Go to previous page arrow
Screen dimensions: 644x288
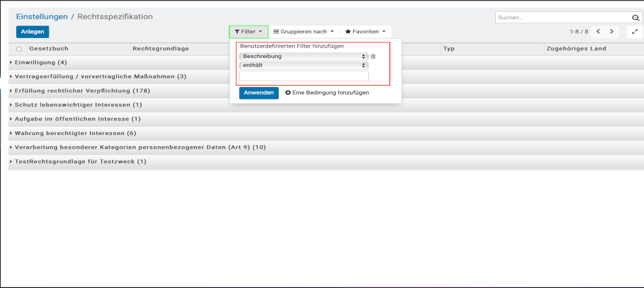tap(598, 31)
